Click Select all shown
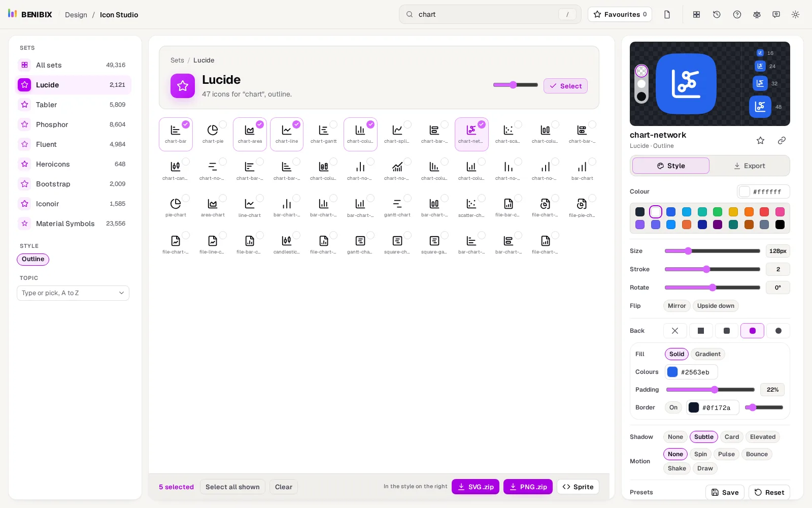Image resolution: width=812 pixels, height=508 pixels. pyautogui.click(x=232, y=487)
